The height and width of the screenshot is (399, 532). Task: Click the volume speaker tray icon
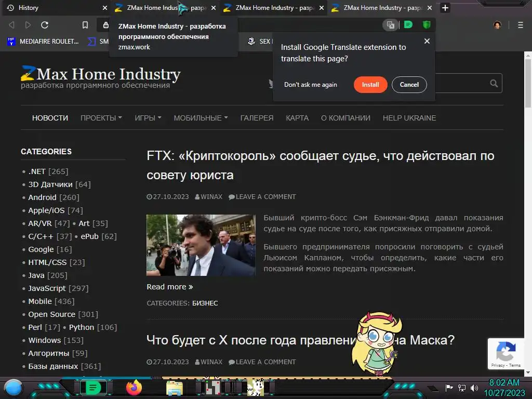474,388
